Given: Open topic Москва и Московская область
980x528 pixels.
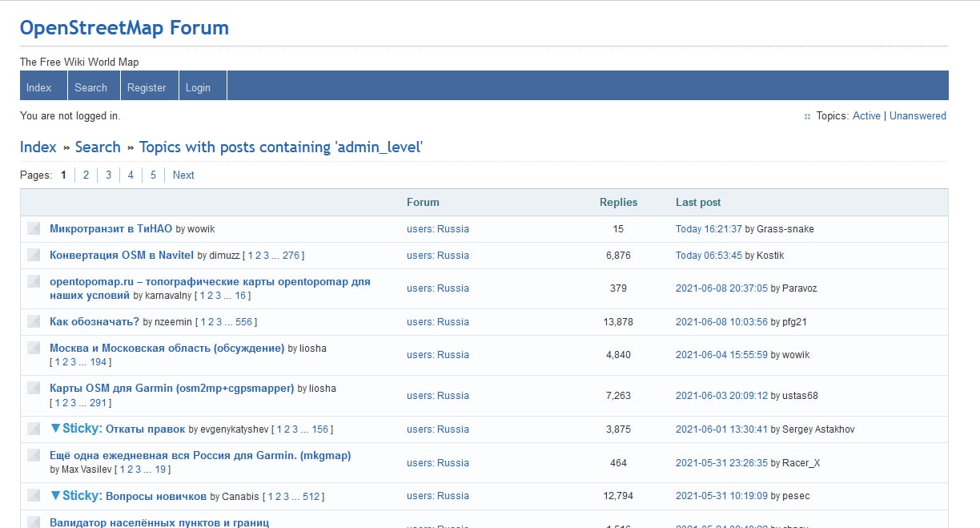Looking at the screenshot, I should pyautogui.click(x=167, y=348).
